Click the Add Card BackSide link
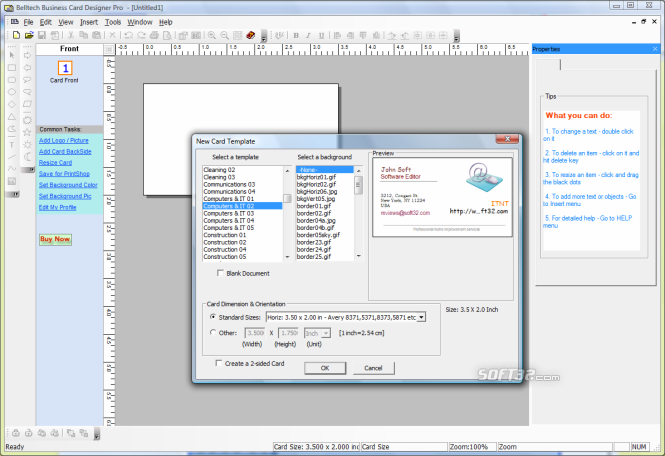The image size is (665, 456). (65, 151)
